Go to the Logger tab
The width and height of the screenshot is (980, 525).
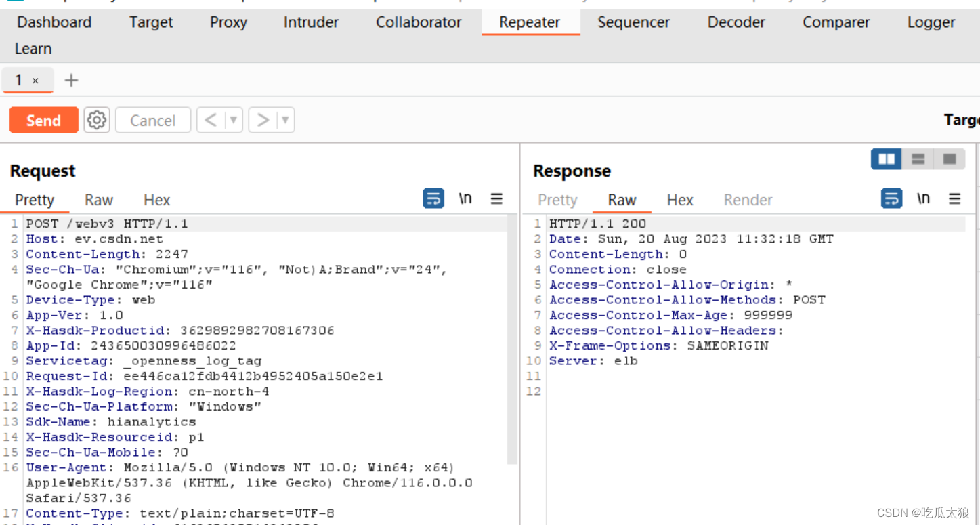(x=931, y=22)
